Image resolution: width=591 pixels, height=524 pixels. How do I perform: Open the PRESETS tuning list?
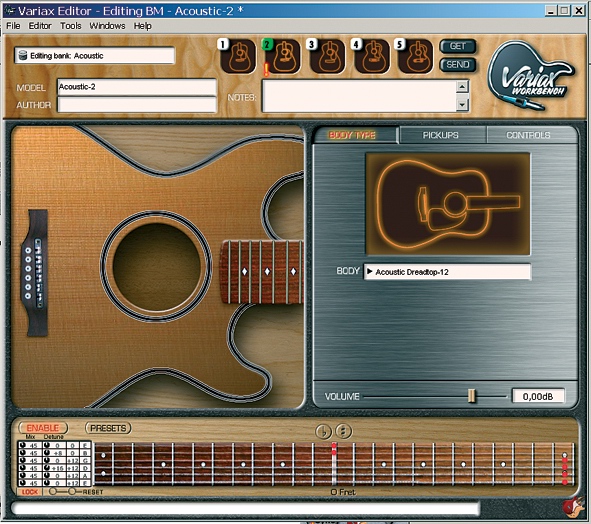108,428
